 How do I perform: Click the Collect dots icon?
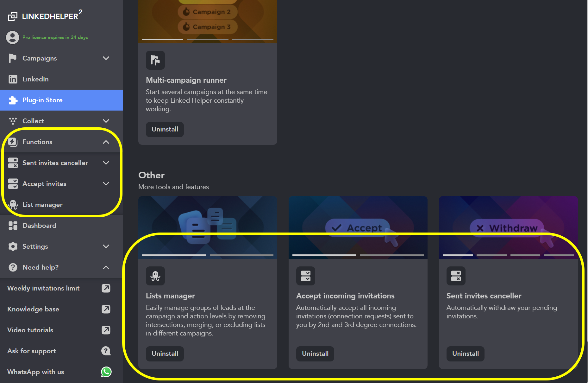coord(13,121)
